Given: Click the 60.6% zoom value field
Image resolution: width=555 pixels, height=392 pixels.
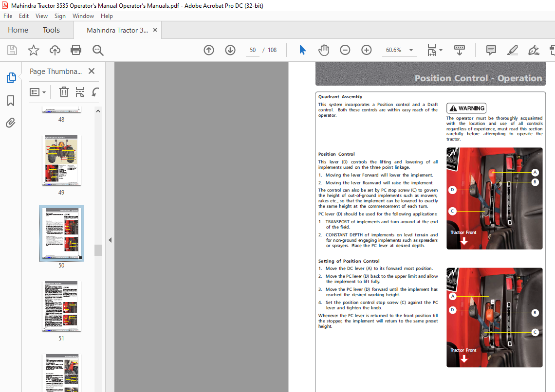Looking at the screenshot, I should (393, 50).
